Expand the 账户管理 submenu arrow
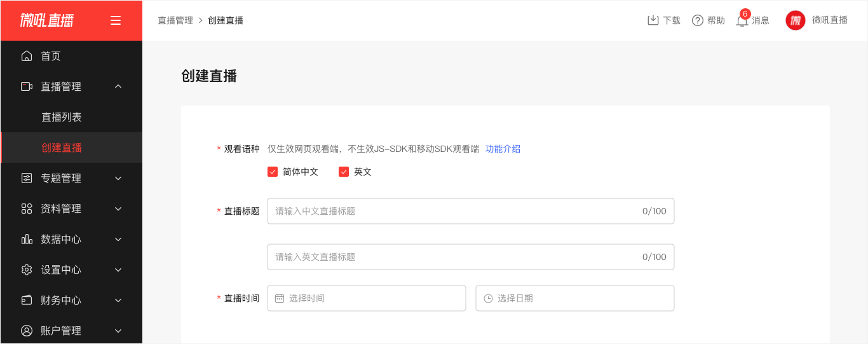 click(118, 331)
